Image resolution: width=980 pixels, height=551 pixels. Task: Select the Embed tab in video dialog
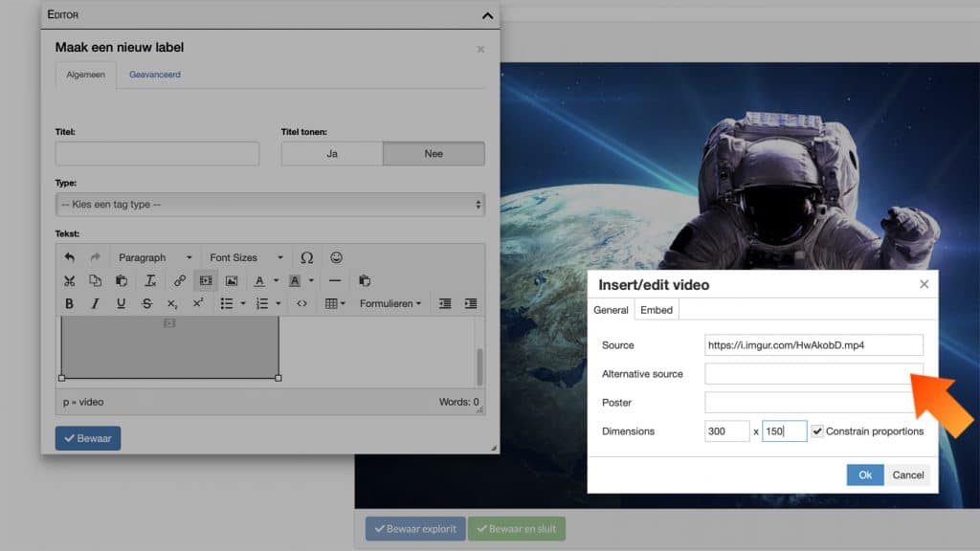point(657,310)
